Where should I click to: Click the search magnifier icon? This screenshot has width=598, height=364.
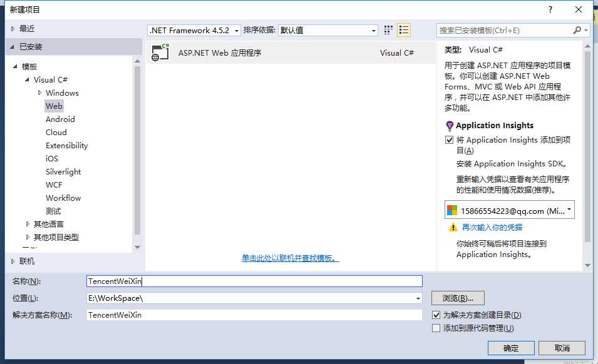577,30
